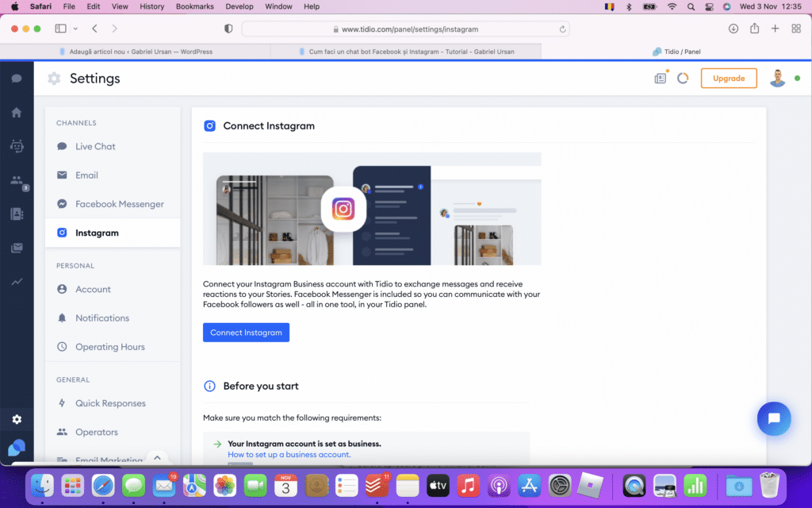This screenshot has width=812, height=508.
Task: Click the date and time in menu bar
Action: click(771, 6)
